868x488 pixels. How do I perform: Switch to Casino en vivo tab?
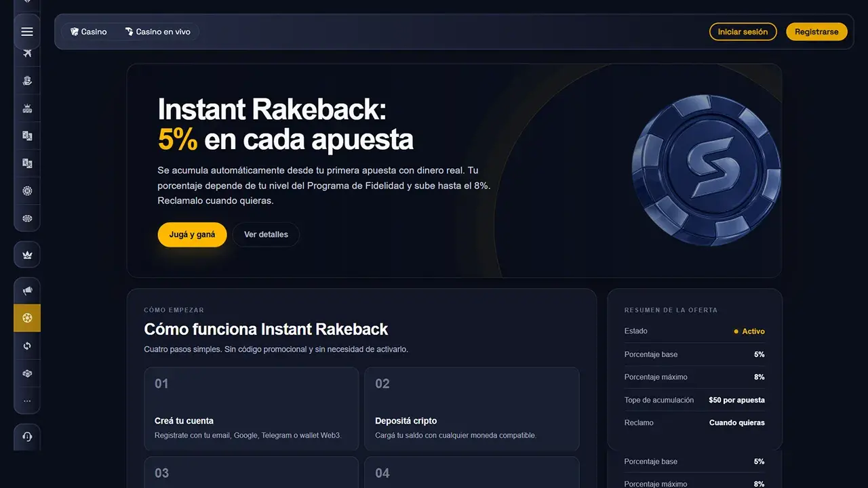[158, 32]
